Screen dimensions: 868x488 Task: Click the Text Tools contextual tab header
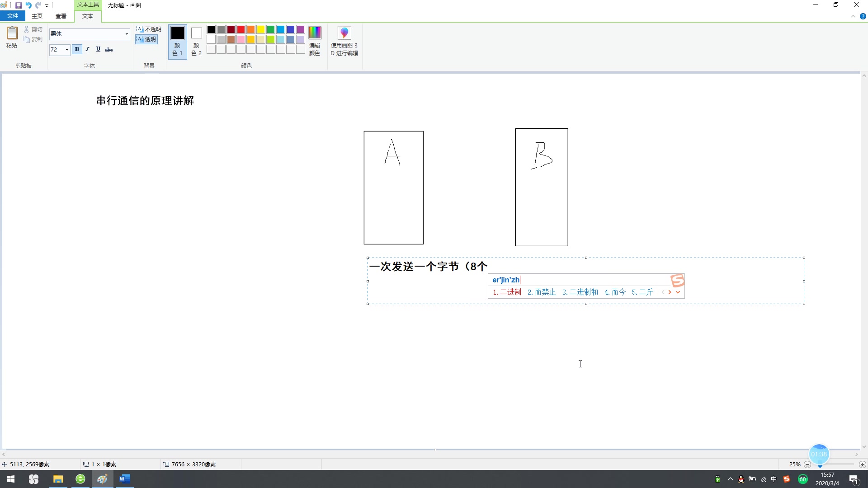pos(88,5)
